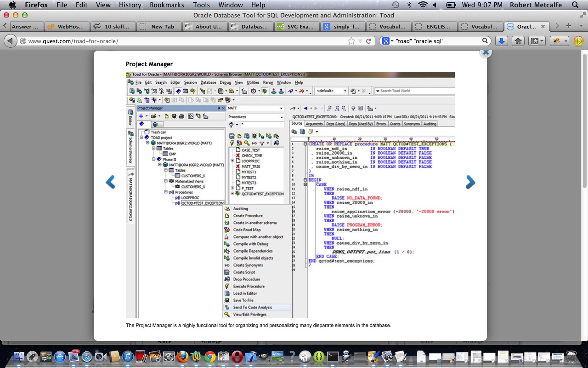Bookmark this page with the star
The image size is (588, 368).
coord(351,41)
